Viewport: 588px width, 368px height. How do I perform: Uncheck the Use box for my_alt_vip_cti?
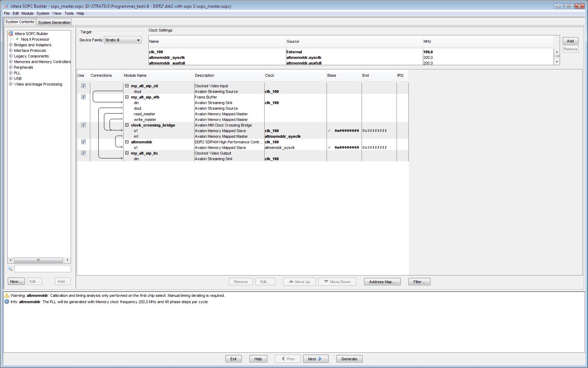83,86
